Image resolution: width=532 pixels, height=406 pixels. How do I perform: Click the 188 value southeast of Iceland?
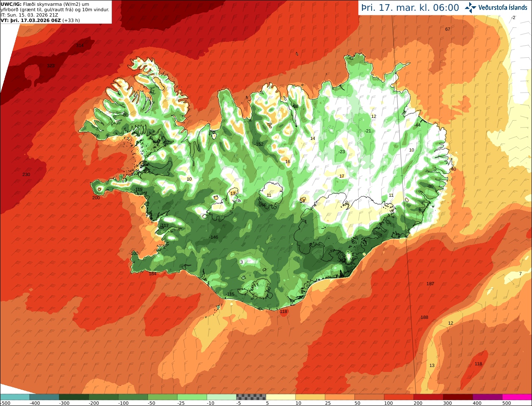point(424,317)
